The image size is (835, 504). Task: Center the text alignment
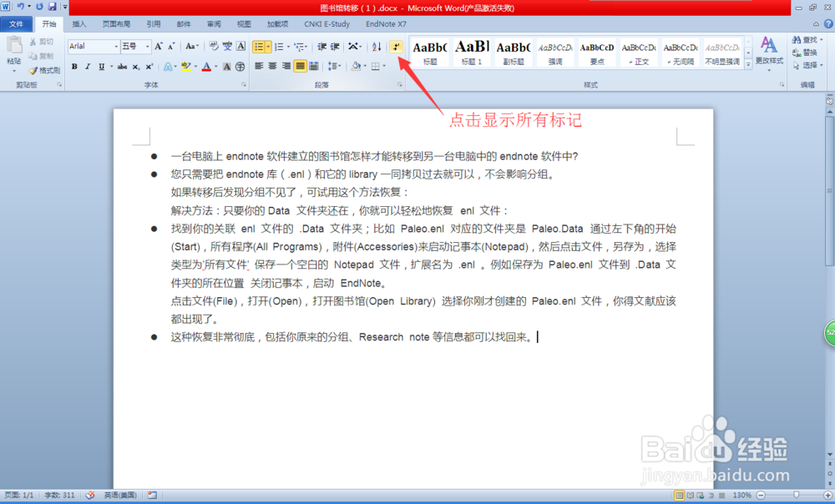coord(273,67)
